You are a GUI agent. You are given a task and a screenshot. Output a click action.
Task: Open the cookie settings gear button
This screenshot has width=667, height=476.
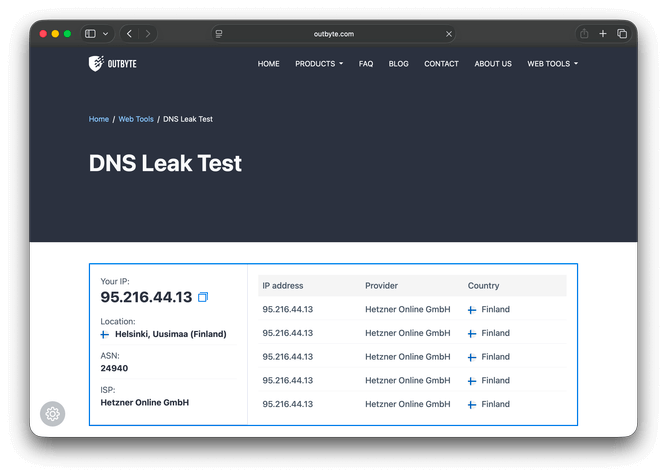coord(53,413)
